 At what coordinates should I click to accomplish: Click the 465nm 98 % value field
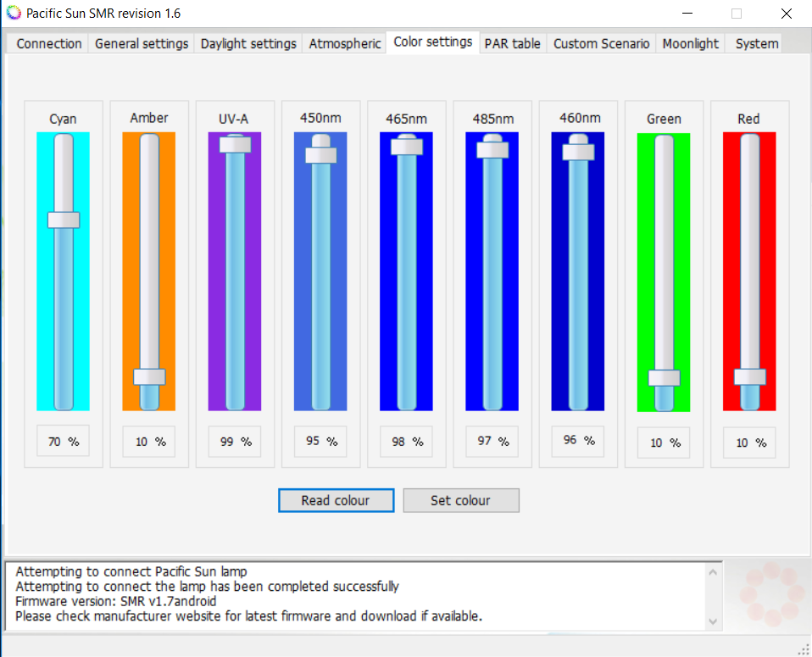[x=407, y=442]
